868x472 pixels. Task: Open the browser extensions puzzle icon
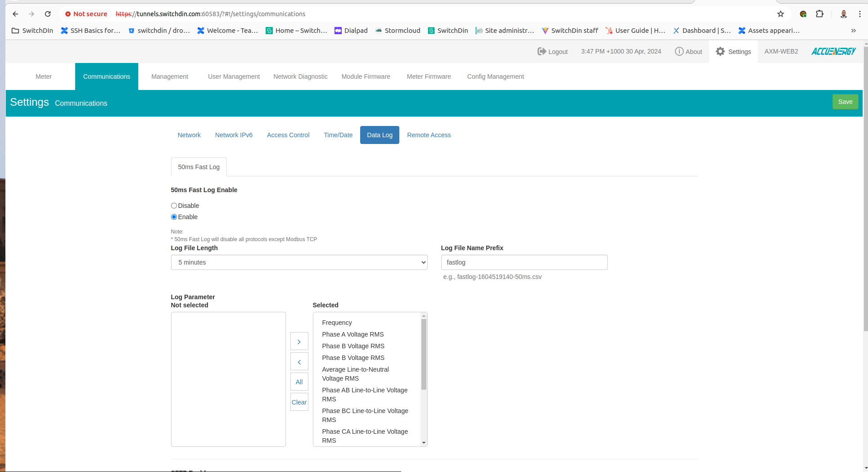click(x=819, y=14)
